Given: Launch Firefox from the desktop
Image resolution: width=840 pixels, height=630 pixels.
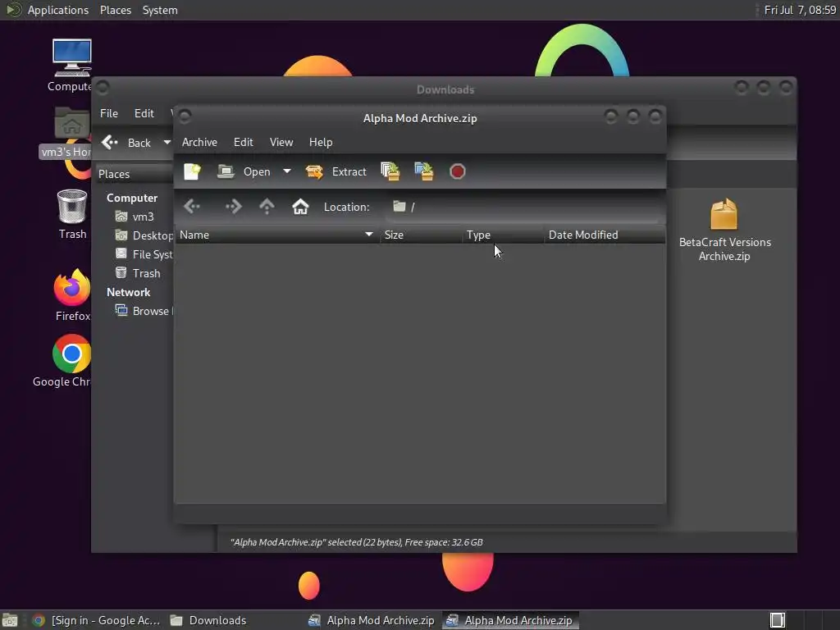Looking at the screenshot, I should (72, 294).
